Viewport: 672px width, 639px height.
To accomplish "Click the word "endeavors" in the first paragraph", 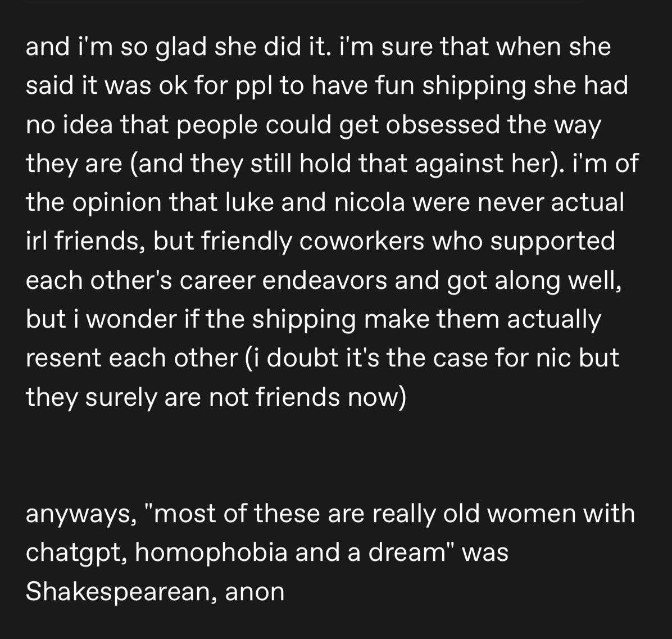I will [x=324, y=280].
